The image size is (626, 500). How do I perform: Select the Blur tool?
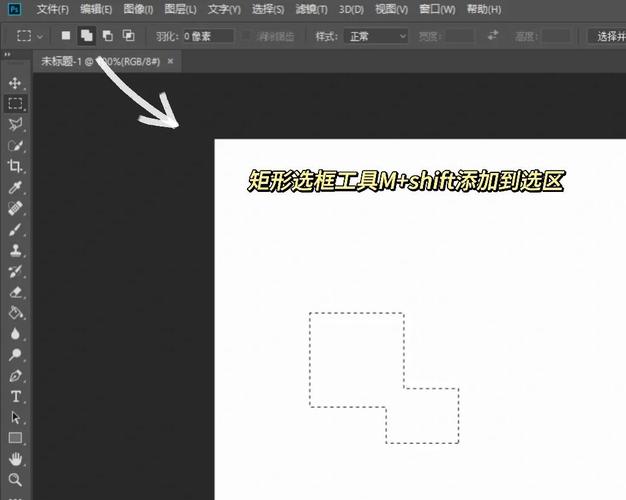[x=15, y=334]
